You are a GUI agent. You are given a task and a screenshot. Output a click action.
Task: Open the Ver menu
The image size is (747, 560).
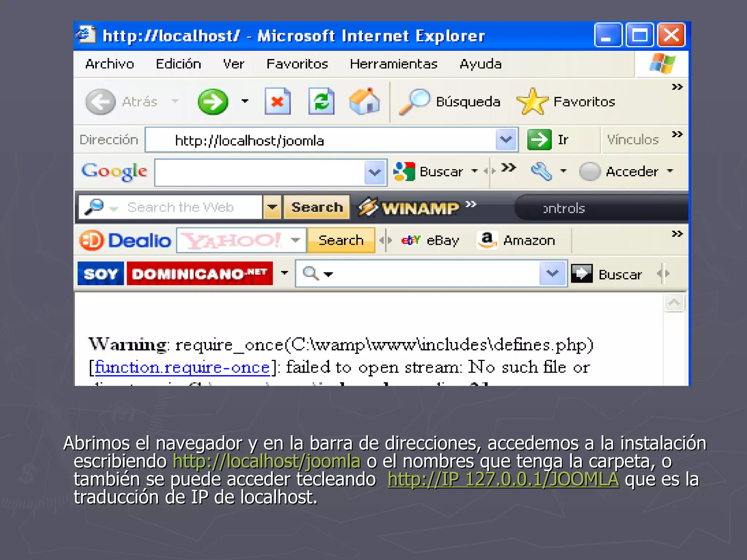pos(233,64)
